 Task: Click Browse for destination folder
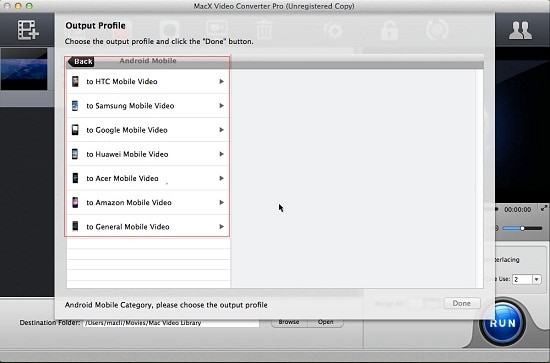point(289,322)
